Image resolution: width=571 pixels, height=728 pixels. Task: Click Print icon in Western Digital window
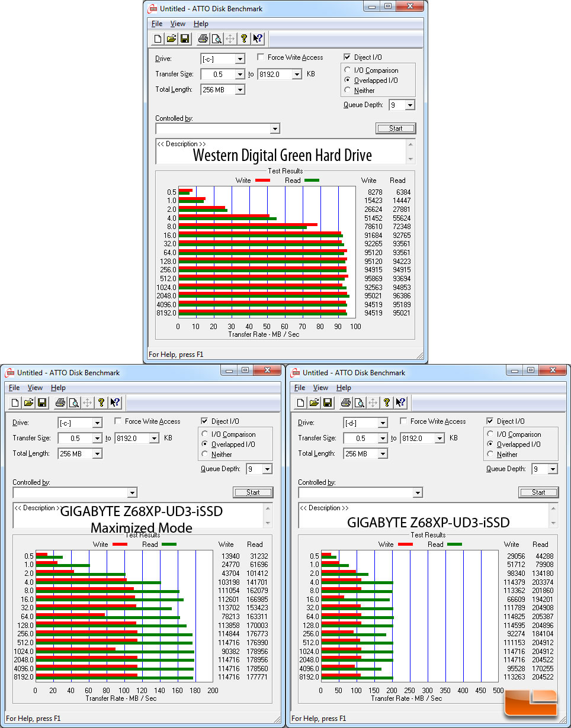tap(203, 39)
